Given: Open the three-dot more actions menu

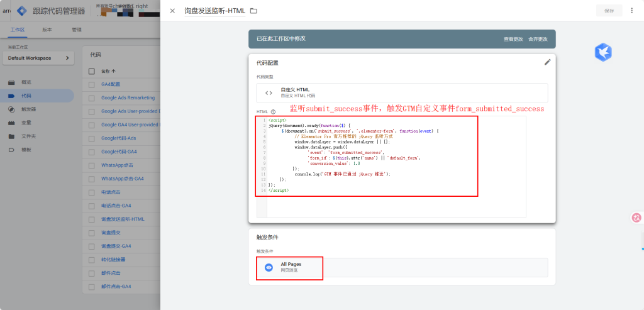Looking at the screenshot, I should 631,11.
